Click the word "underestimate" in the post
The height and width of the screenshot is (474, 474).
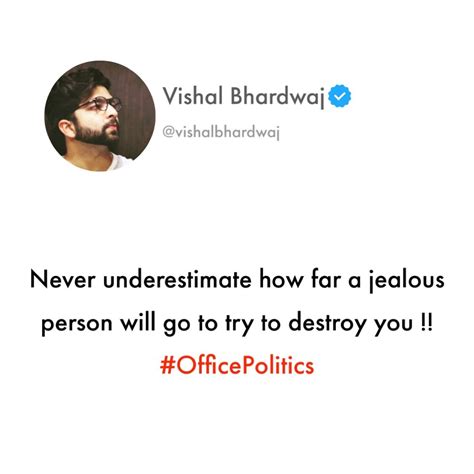point(177,280)
